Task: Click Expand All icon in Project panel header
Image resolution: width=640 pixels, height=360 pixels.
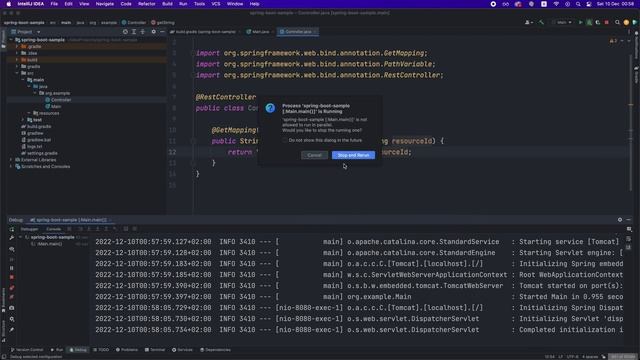Action: tap(134, 31)
